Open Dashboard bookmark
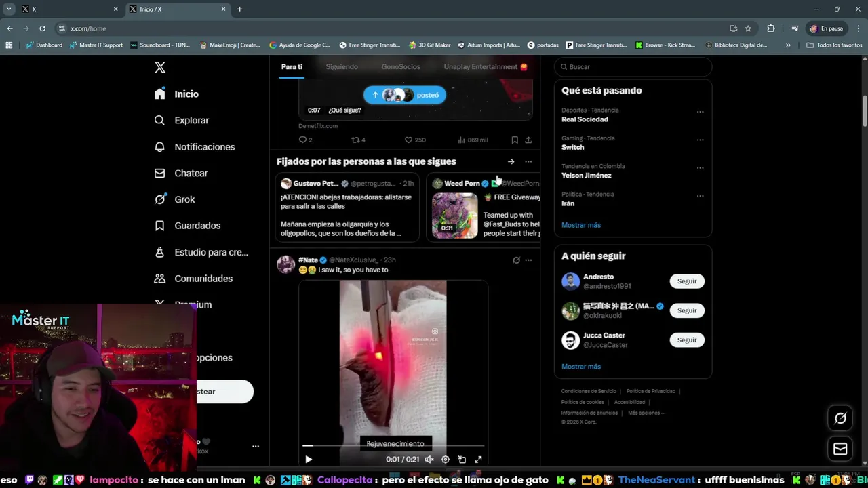Viewport: 868px width, 488px height. pos(44,45)
